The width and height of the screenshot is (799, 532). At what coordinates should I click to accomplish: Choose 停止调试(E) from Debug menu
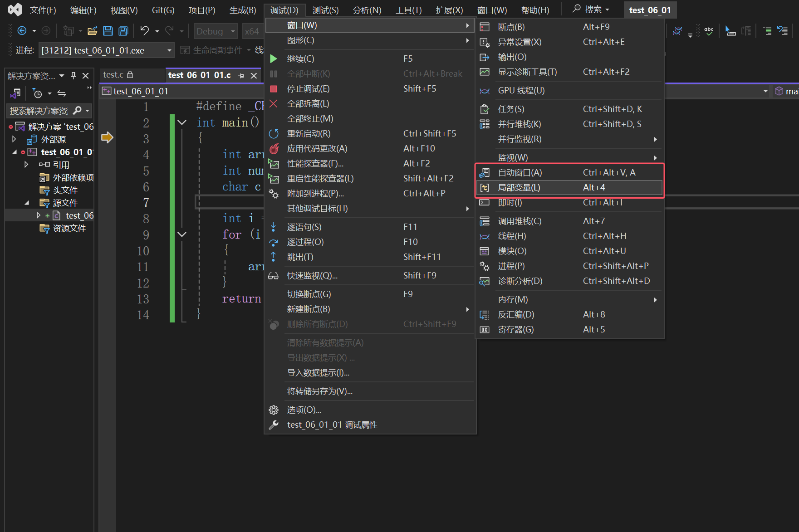pos(370,88)
